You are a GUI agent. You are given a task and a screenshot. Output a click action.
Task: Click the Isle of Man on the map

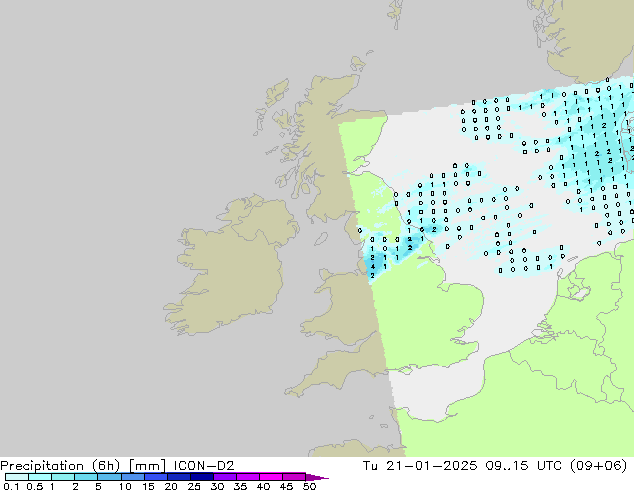[321, 239]
